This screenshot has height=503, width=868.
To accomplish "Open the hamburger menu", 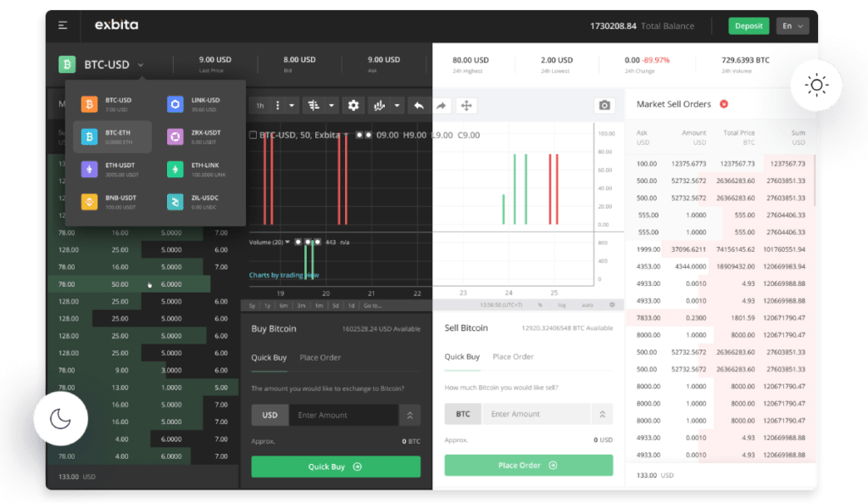I will coord(63,25).
